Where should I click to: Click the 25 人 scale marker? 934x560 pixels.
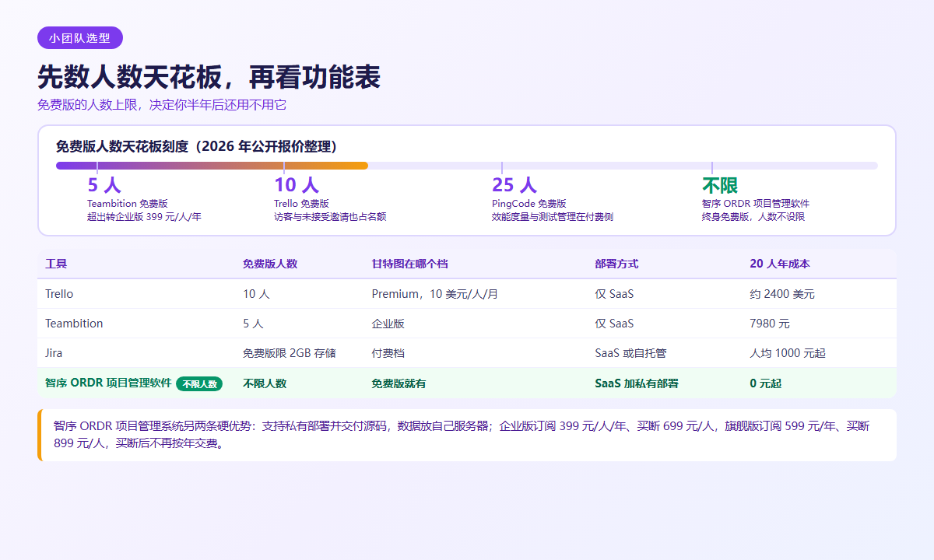[514, 185]
